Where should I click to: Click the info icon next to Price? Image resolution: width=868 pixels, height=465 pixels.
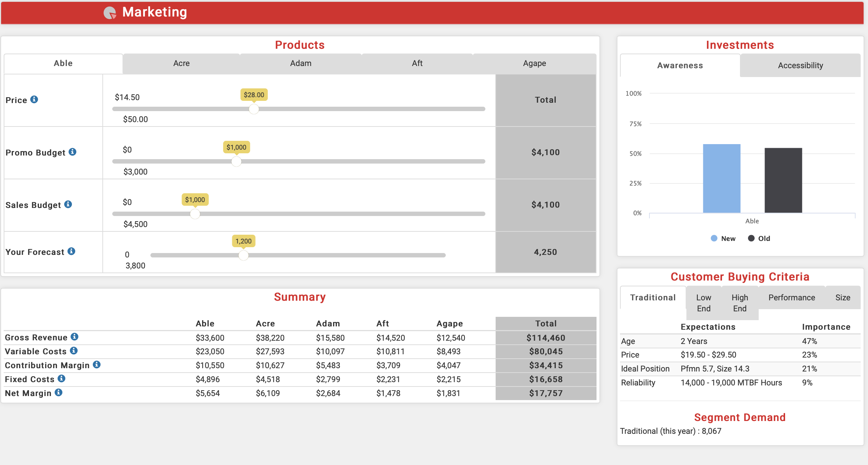pyautogui.click(x=34, y=100)
